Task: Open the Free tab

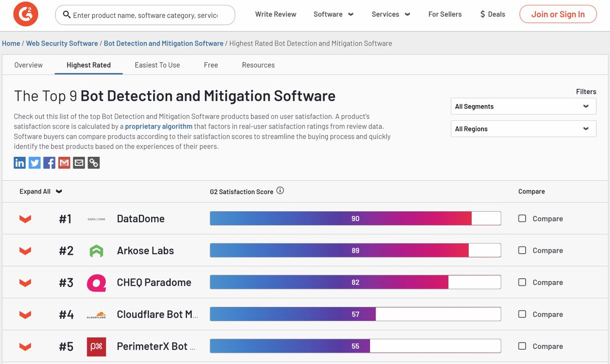Action: click(x=211, y=65)
